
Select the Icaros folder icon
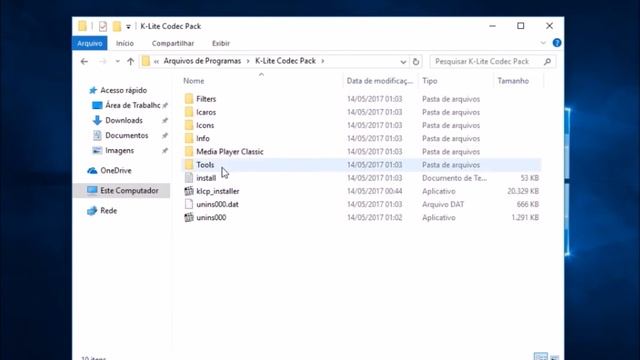coord(189,112)
